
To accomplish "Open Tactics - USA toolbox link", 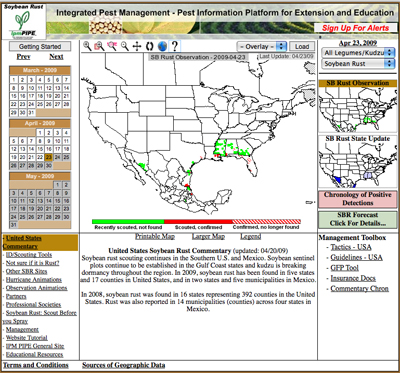I will tap(351, 247).
